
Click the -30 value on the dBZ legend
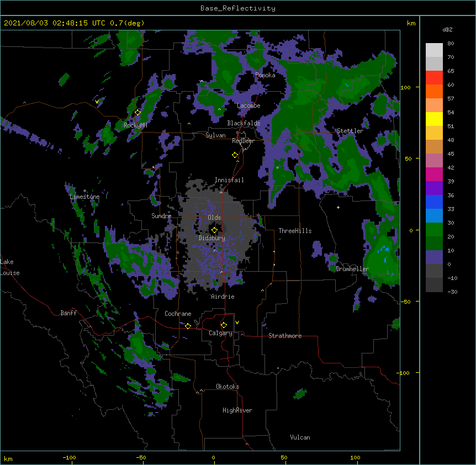452,292
